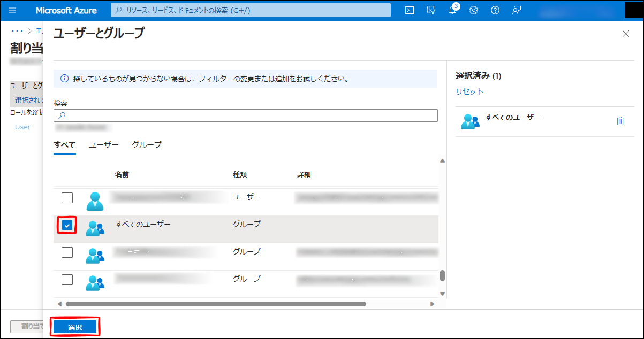Open the feedback icon in header
Image resolution: width=644 pixels, height=339 pixels.
517,10
